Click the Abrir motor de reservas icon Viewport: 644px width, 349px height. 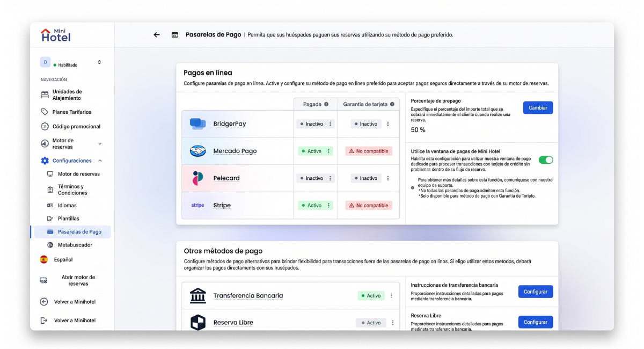point(43,280)
